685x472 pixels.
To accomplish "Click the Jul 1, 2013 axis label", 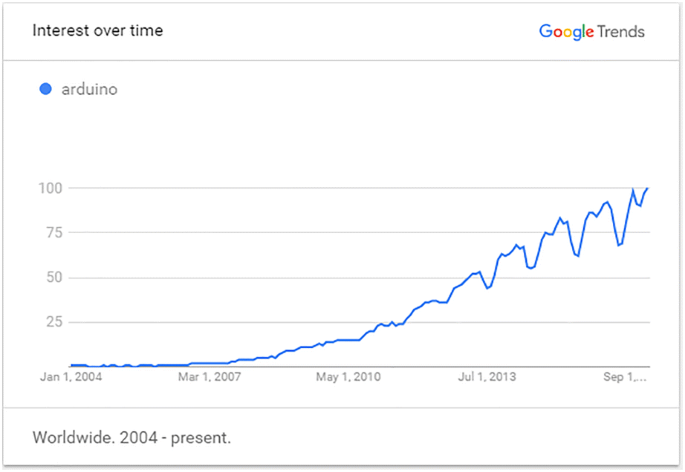I will 487,377.
